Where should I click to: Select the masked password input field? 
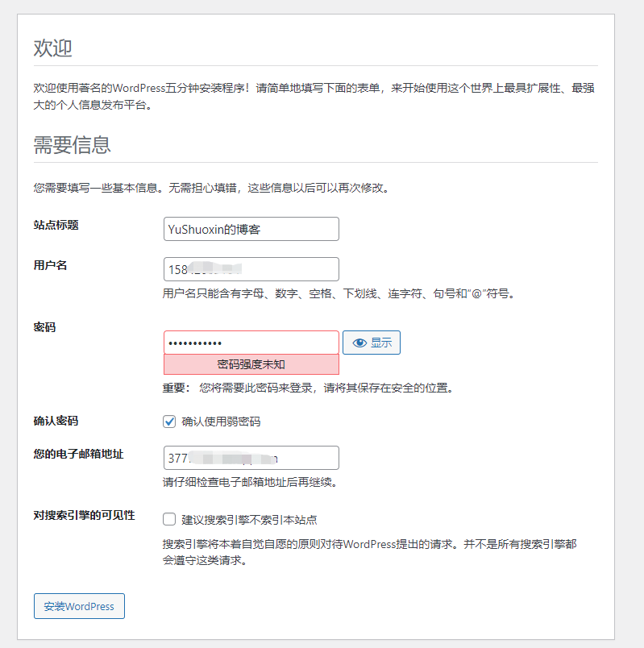point(251,343)
